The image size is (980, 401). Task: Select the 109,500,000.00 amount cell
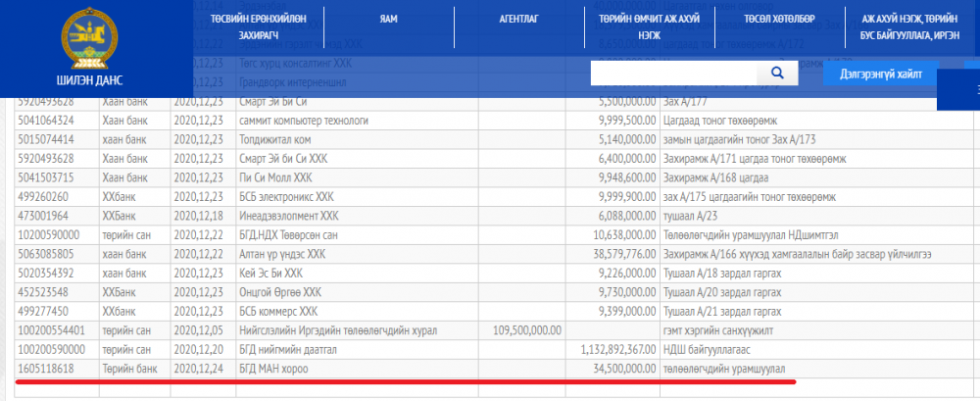526,330
